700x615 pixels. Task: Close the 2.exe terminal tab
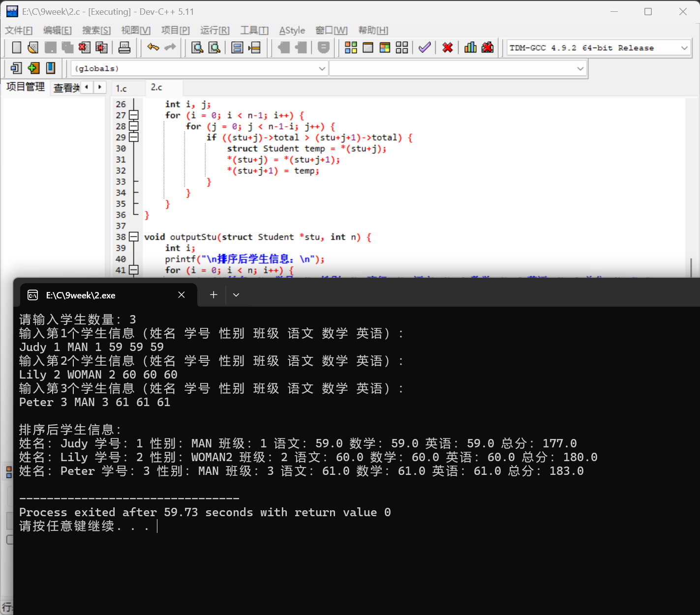[x=182, y=295]
